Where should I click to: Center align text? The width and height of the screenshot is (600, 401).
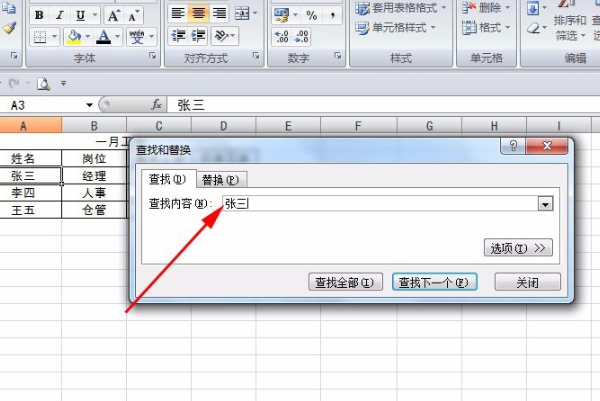coord(198,14)
